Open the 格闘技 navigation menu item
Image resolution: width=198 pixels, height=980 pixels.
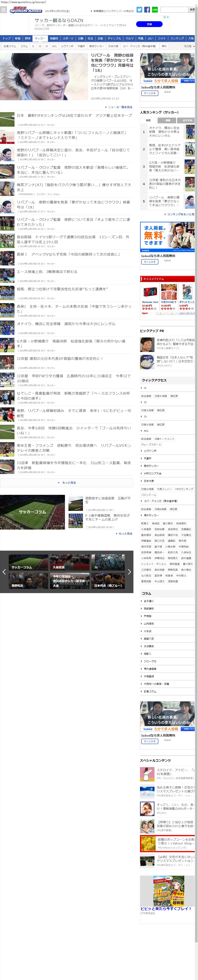54,38
